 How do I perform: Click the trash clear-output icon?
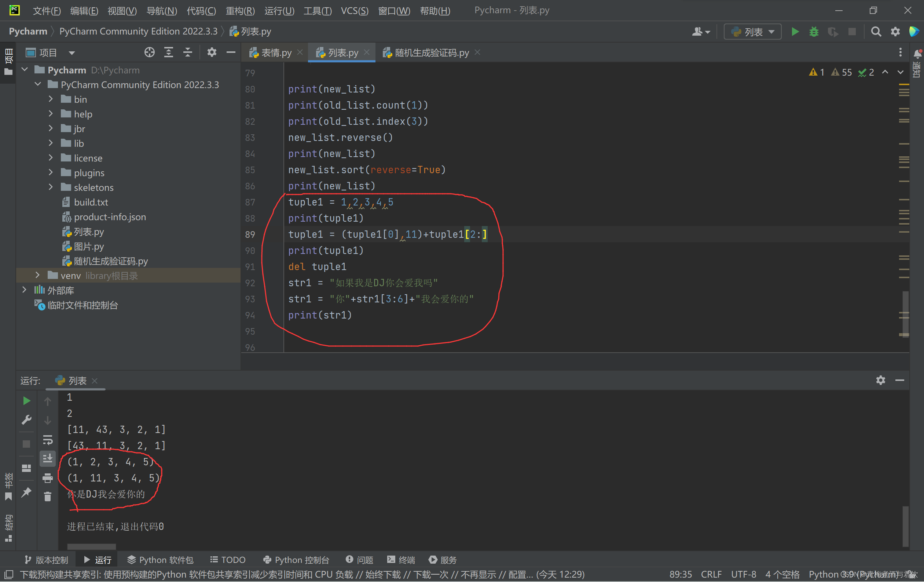point(48,497)
